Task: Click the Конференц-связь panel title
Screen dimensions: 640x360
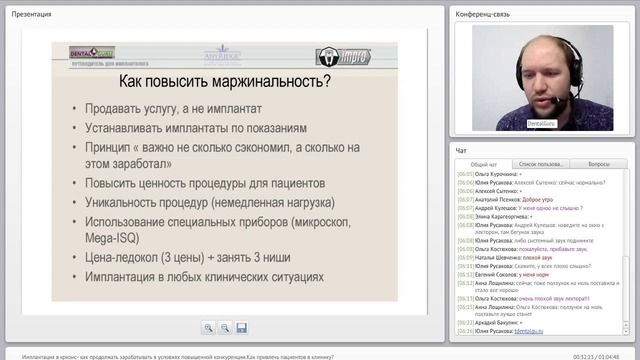Action: [x=482, y=14]
